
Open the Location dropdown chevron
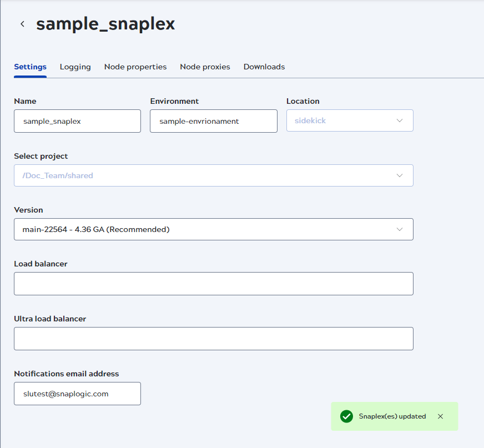pyautogui.click(x=399, y=120)
